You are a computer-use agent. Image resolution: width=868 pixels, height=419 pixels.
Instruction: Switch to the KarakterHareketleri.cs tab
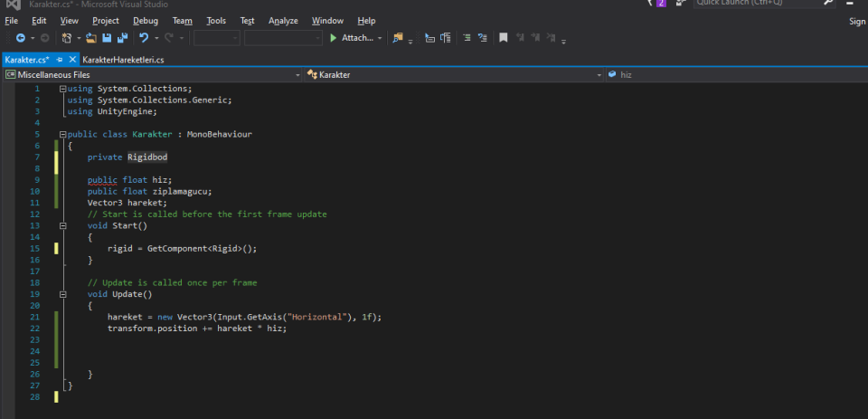point(123,60)
